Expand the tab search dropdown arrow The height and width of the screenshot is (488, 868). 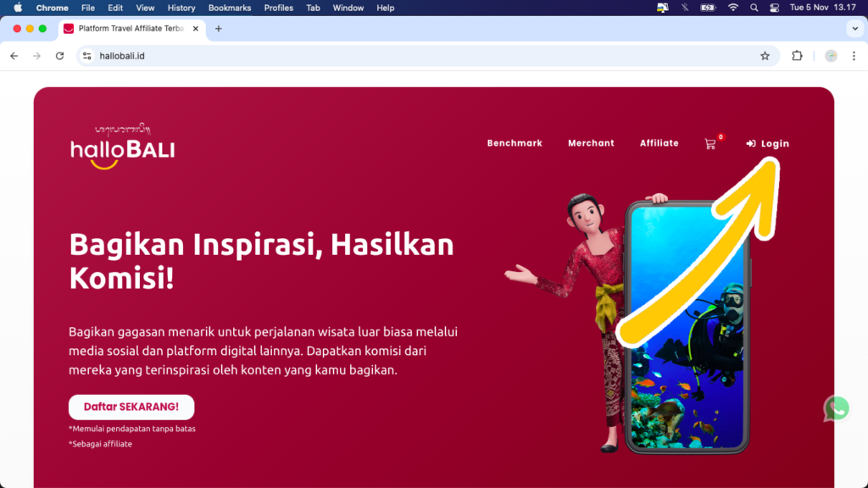pyautogui.click(x=855, y=29)
